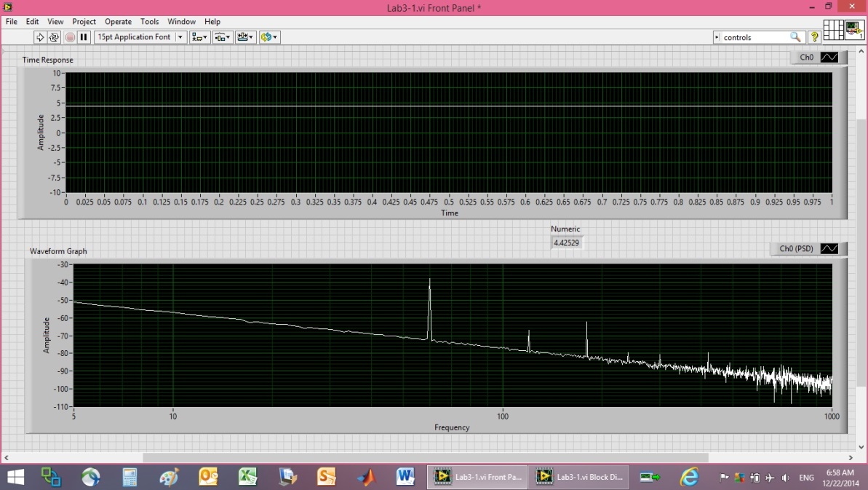Open the context help question mark
868x490 pixels.
(x=815, y=37)
